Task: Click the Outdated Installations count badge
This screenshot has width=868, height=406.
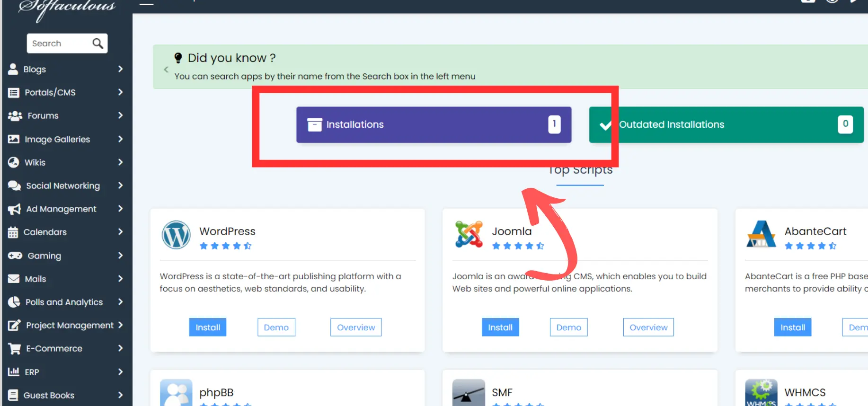Action: click(x=845, y=124)
